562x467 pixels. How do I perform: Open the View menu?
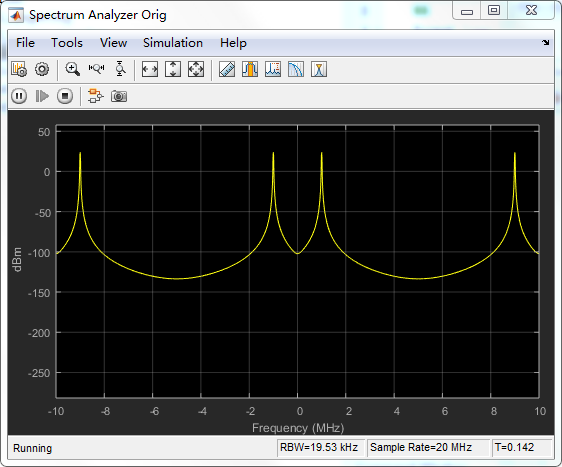pyautogui.click(x=113, y=43)
